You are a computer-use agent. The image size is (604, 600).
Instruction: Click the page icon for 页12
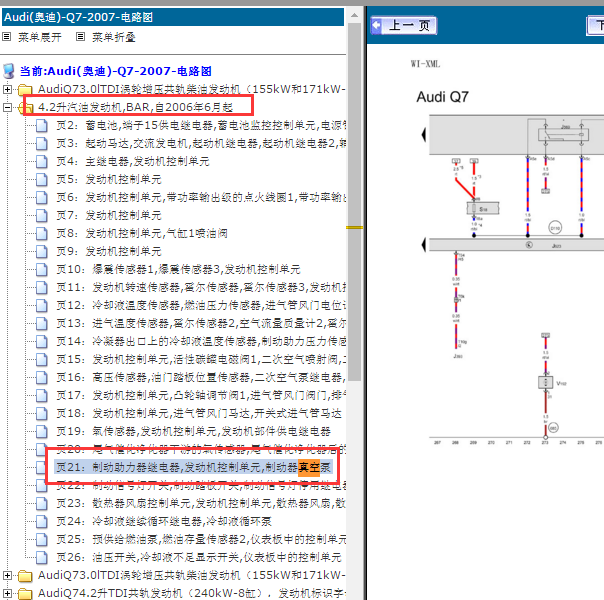point(42,305)
